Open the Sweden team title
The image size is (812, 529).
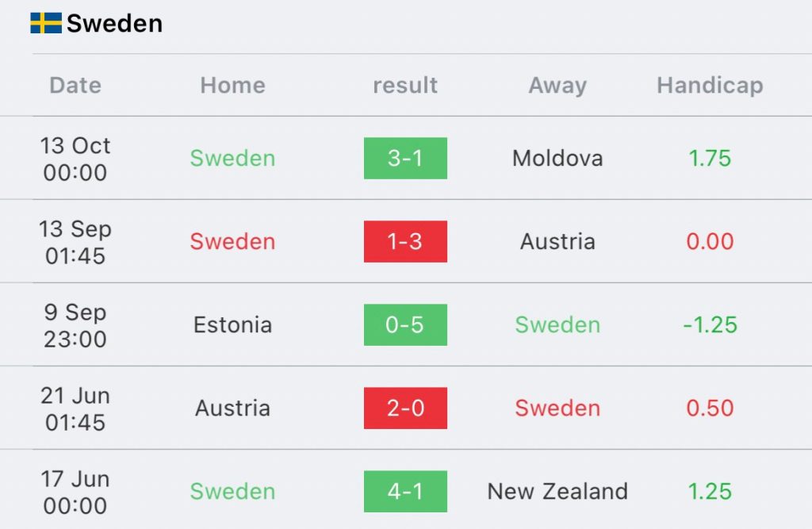click(114, 23)
